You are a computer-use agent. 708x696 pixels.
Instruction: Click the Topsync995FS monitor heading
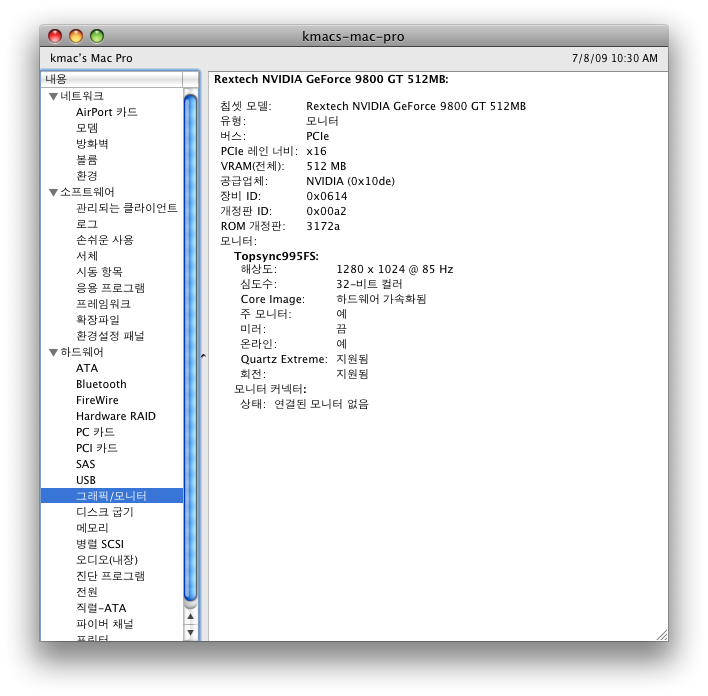point(276,256)
